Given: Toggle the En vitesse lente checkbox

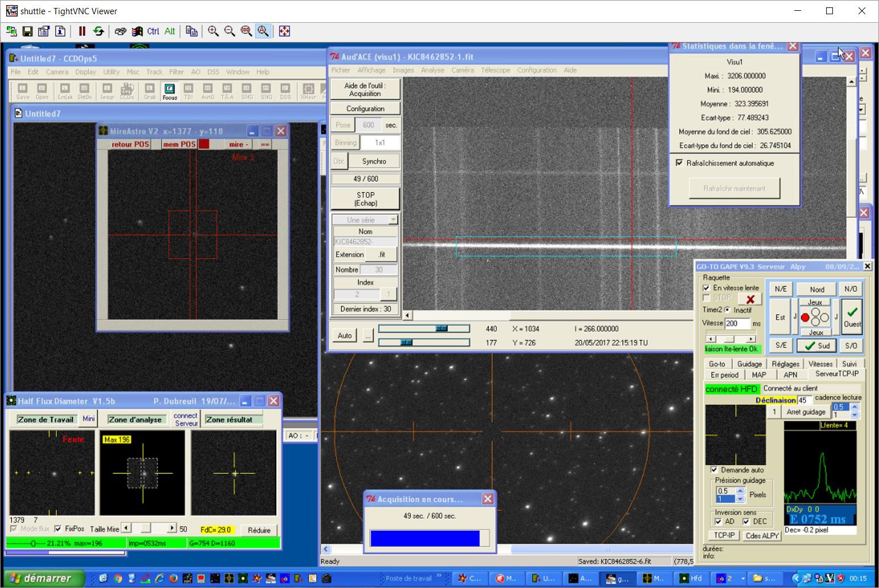Looking at the screenshot, I should click(706, 288).
